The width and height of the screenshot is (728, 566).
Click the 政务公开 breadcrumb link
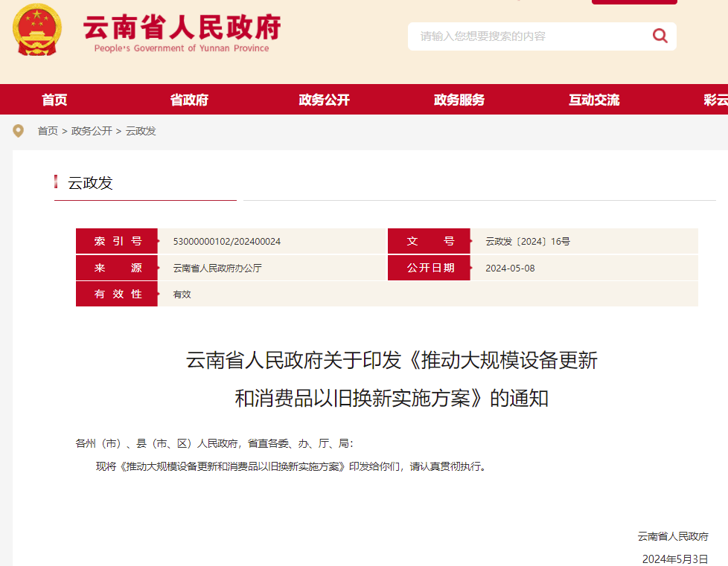click(x=92, y=131)
